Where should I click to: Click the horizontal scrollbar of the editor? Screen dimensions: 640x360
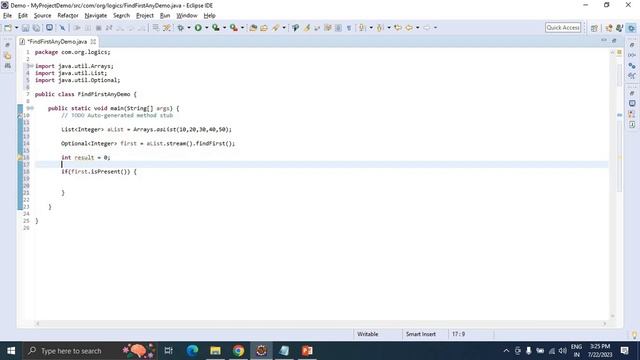click(321, 324)
